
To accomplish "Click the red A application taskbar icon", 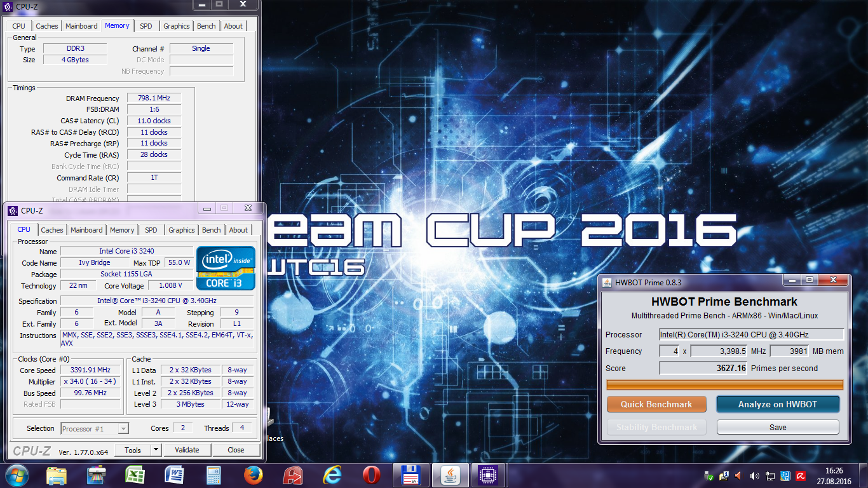I will pyautogui.click(x=292, y=475).
